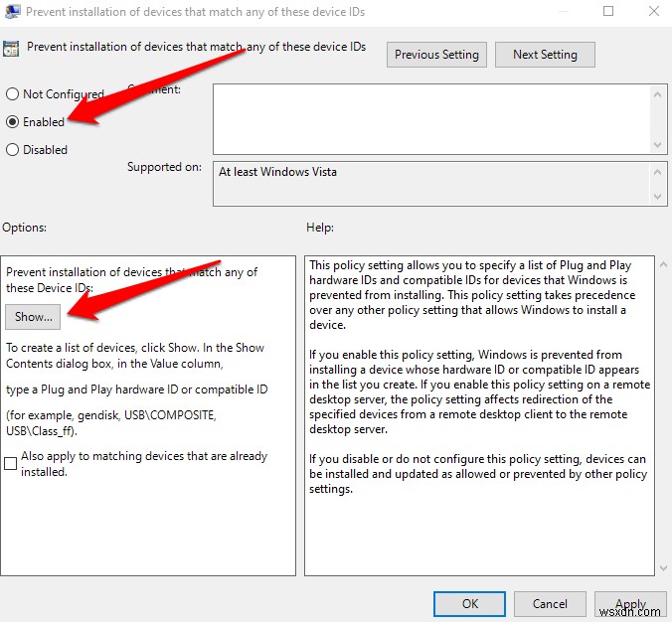672x622 pixels.
Task: Confirm with the OK button
Action: coord(469,603)
